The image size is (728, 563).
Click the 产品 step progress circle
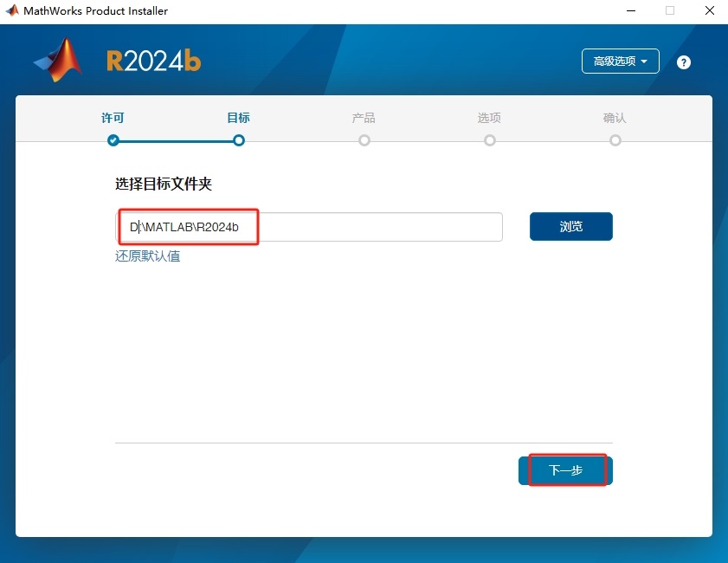364,140
